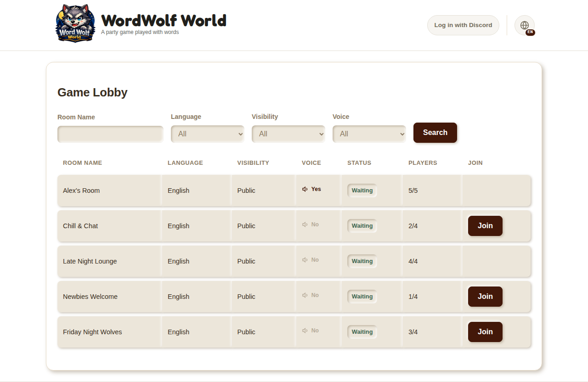Focus the Room Name search field

coord(110,135)
